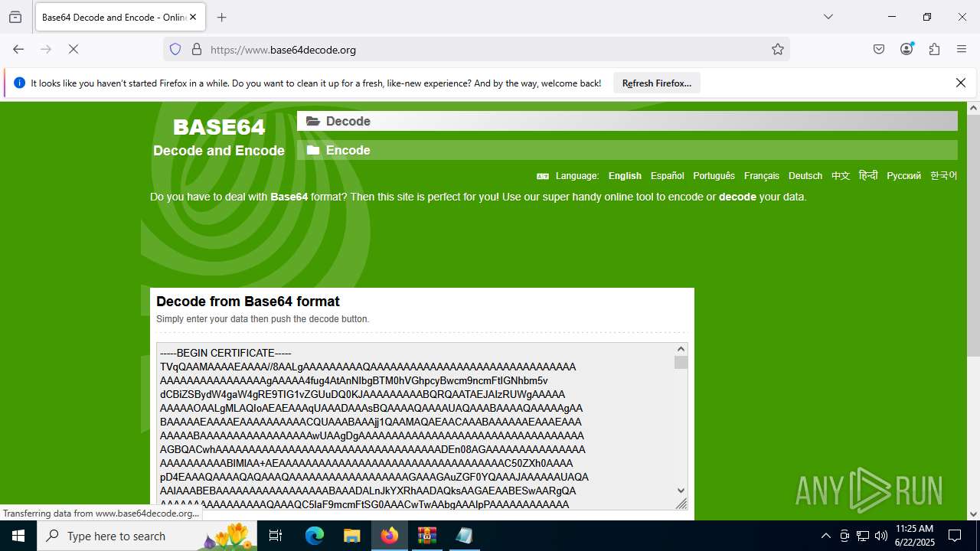Open the Windows Start menu

(x=18, y=536)
